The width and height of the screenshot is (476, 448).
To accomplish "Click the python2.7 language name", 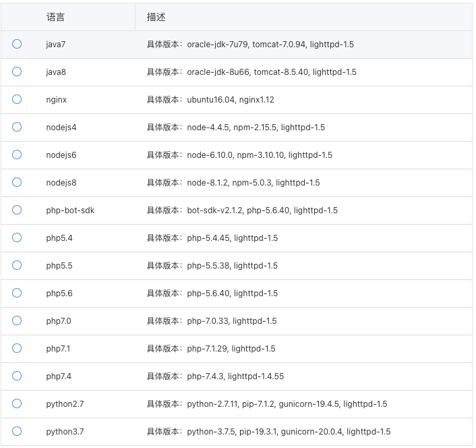I will (x=65, y=403).
